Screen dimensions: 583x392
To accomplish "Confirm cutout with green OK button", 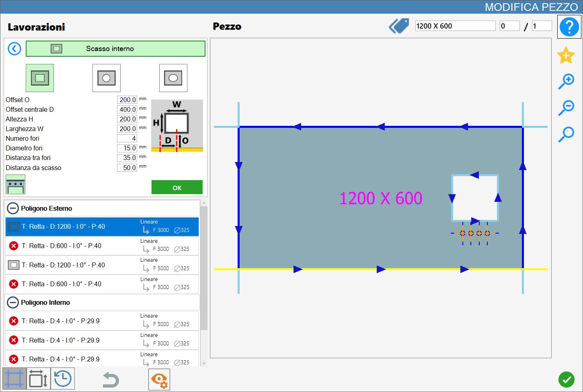I will pyautogui.click(x=177, y=187).
